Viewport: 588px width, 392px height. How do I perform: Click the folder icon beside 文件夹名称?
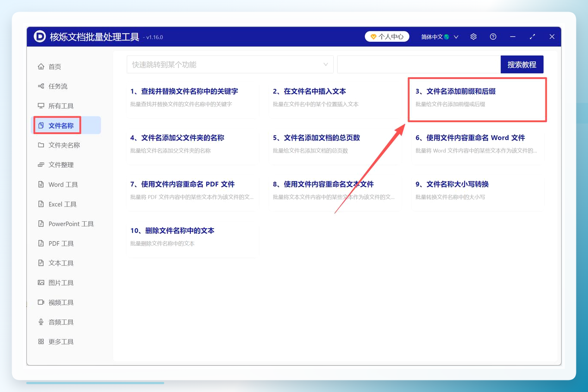pyautogui.click(x=41, y=145)
